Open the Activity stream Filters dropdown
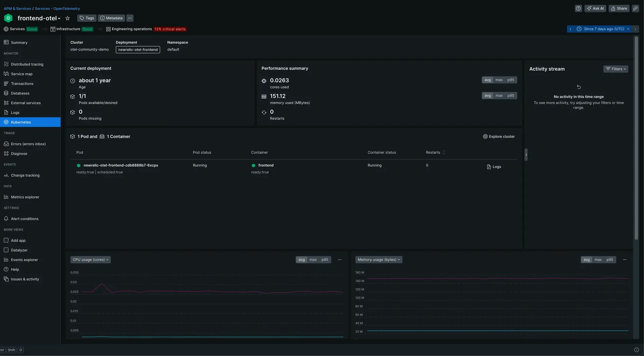 tap(615, 69)
